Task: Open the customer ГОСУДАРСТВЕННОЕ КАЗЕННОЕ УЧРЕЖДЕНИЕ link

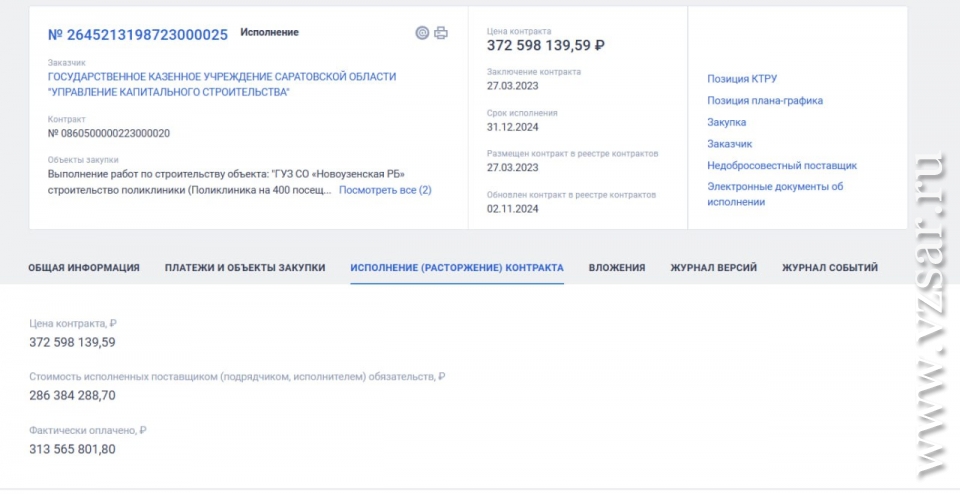Action: click(x=222, y=84)
